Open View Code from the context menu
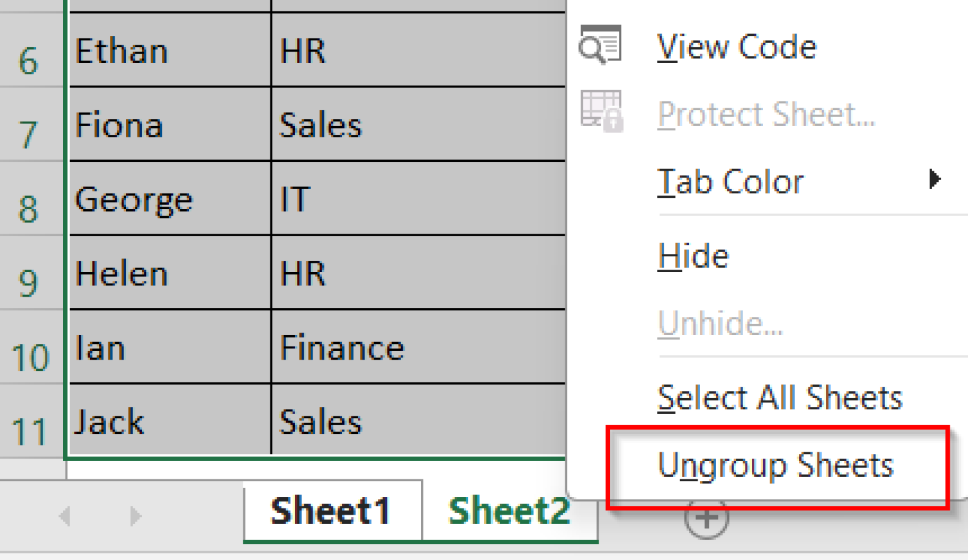The width and height of the screenshot is (968, 560). pos(736,46)
